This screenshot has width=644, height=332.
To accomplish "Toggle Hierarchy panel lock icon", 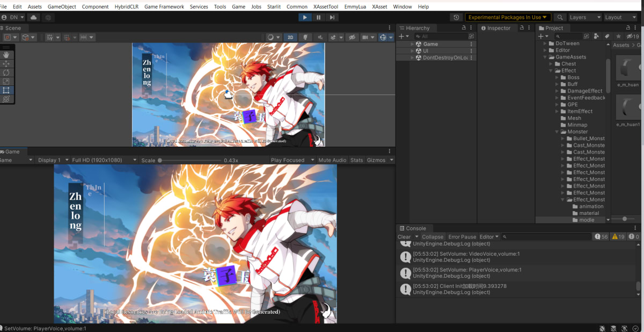I will 463,28.
